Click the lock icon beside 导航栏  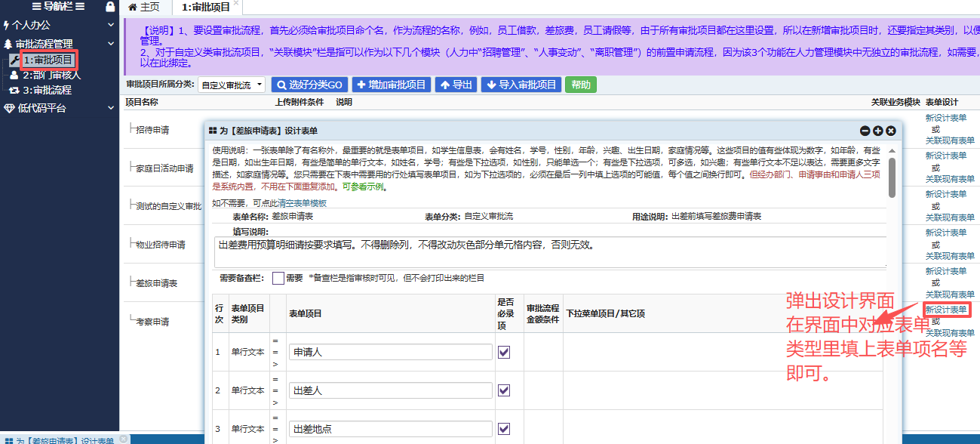click(110, 7)
